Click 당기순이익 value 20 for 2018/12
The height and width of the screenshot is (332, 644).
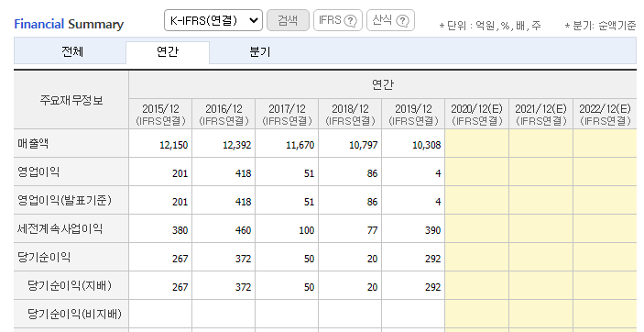(373, 259)
